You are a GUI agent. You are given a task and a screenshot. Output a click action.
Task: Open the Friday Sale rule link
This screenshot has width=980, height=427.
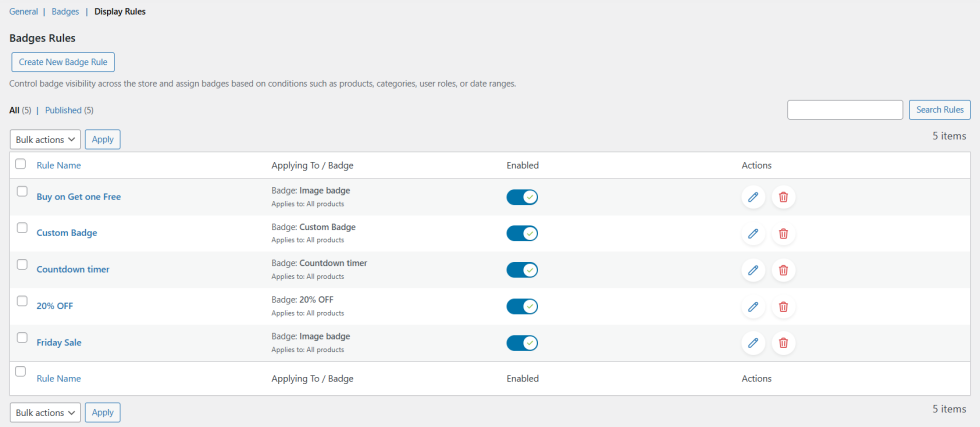point(59,343)
